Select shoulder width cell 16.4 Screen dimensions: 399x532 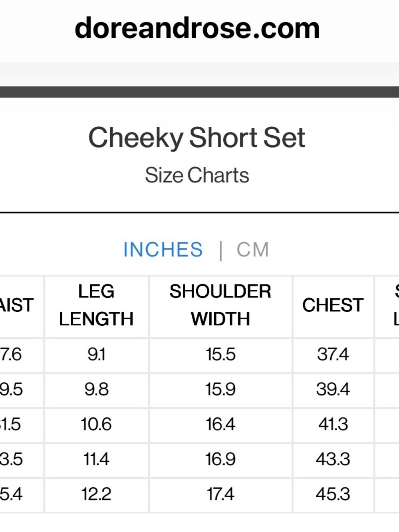[x=220, y=425]
